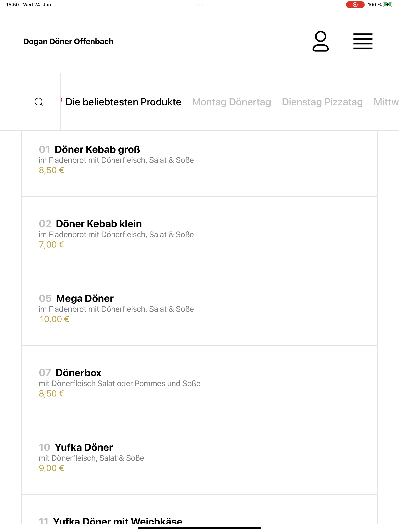Choose the Döner Kebab klein item
399x532 pixels.
[x=199, y=234]
